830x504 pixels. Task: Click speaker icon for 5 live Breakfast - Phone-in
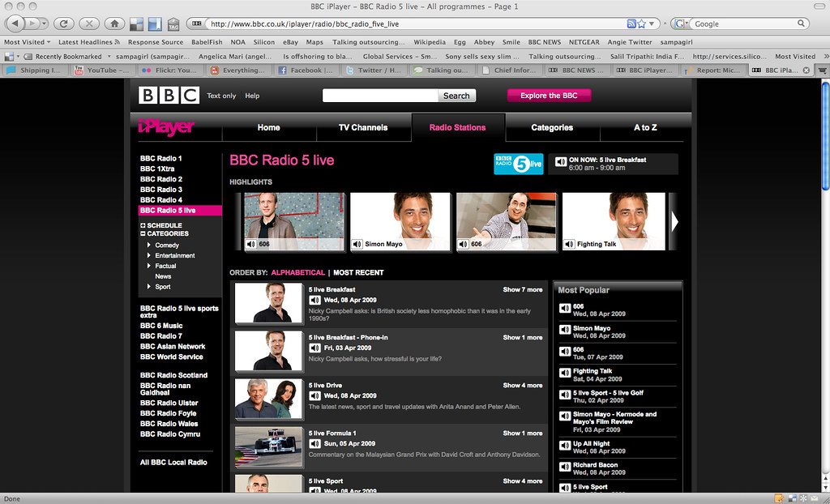point(315,348)
